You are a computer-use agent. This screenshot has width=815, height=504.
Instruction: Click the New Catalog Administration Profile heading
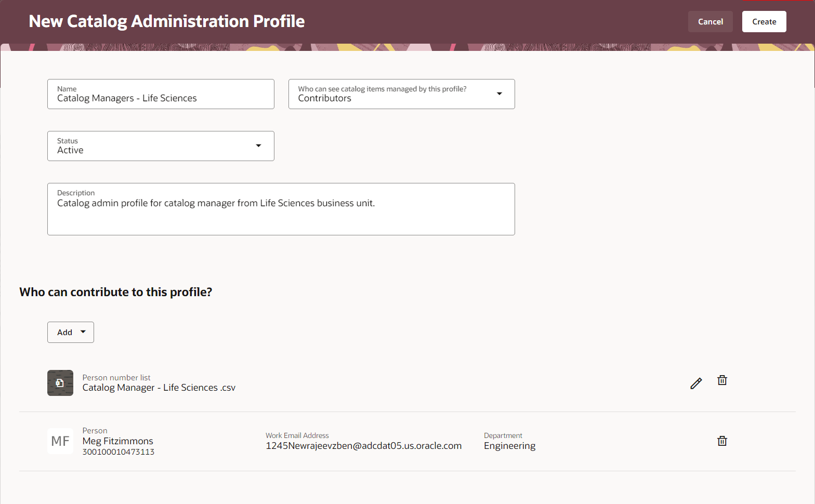pos(167,21)
